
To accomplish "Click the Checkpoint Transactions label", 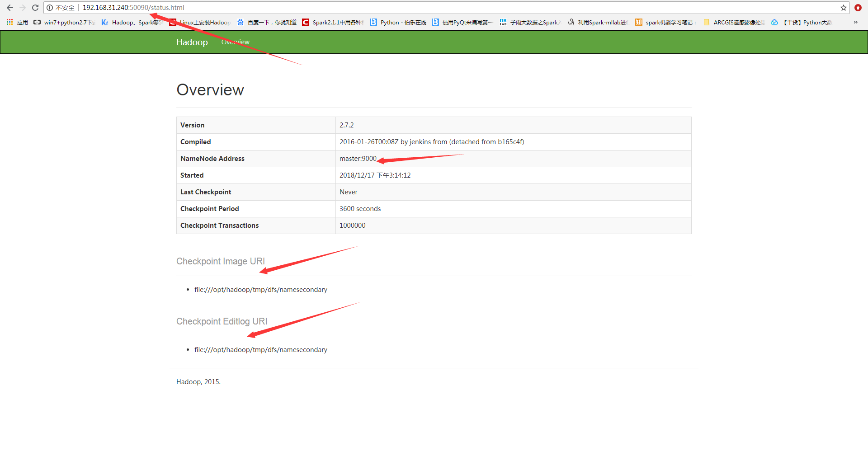I will click(220, 226).
